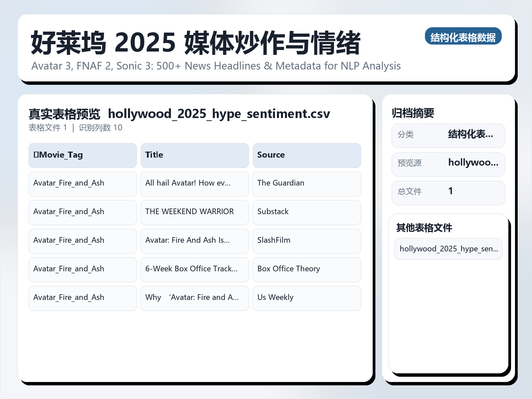Select the Title column header

click(195, 155)
